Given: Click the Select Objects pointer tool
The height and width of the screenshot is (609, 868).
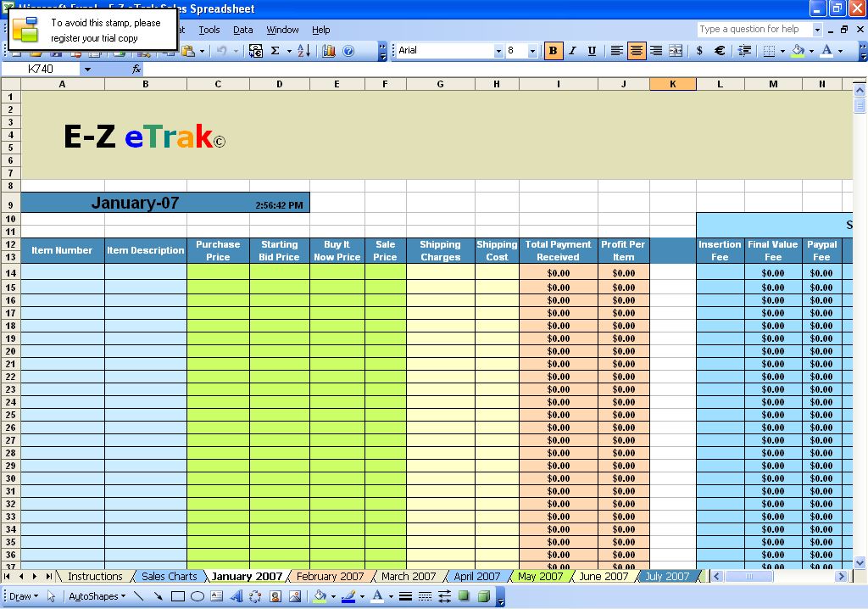Looking at the screenshot, I should coord(52,597).
